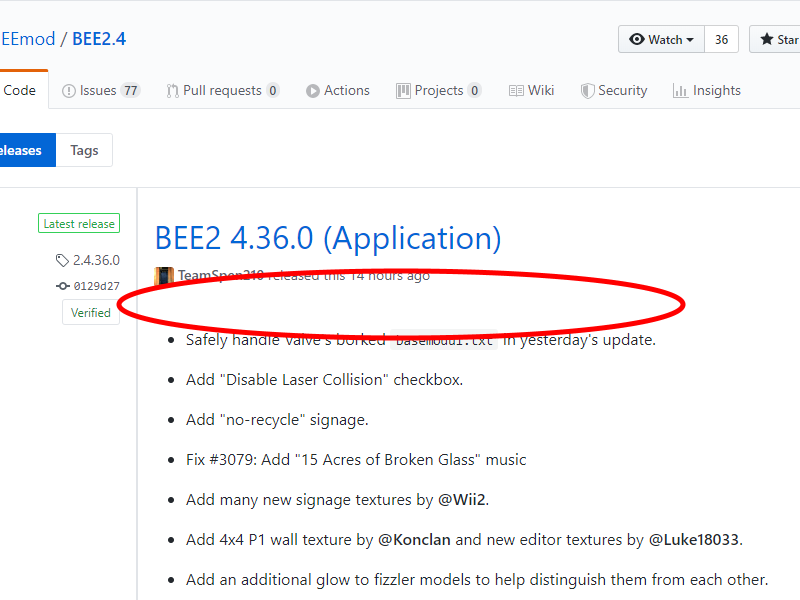Open the Security tab
Screen dimensions: 800x600
tap(614, 90)
